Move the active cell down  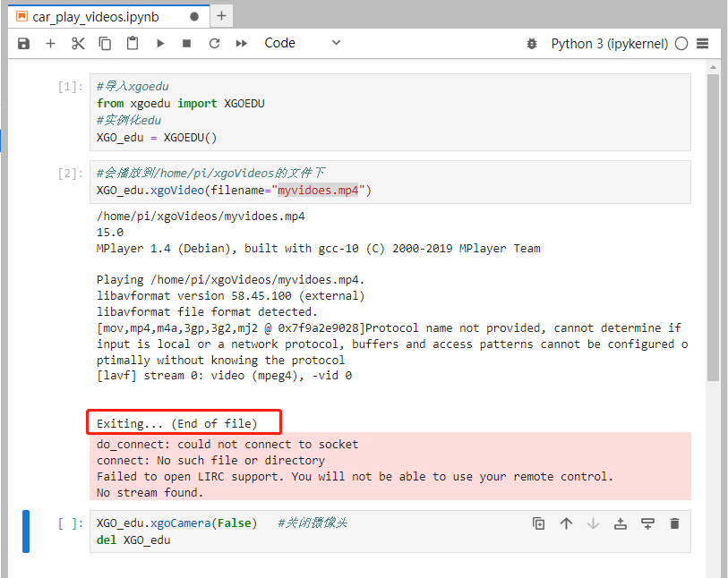pos(593,523)
